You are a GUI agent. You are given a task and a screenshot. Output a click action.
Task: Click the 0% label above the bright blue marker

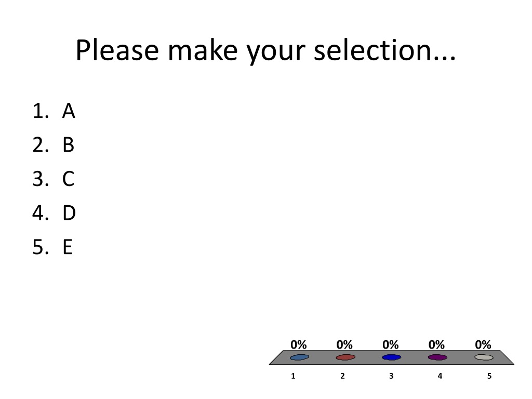391,345
